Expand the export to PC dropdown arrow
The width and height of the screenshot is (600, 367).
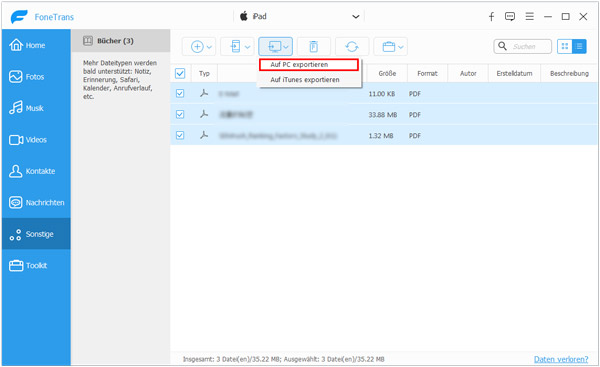coord(286,47)
